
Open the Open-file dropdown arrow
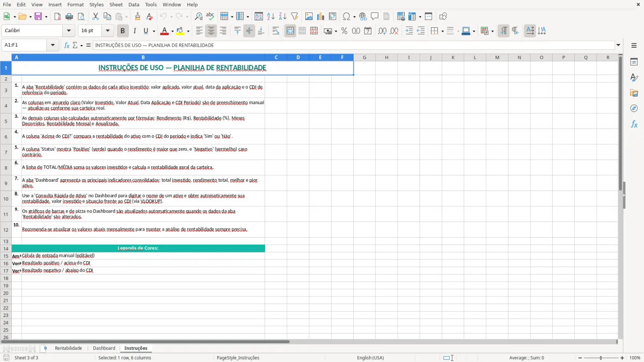[x=29, y=17]
